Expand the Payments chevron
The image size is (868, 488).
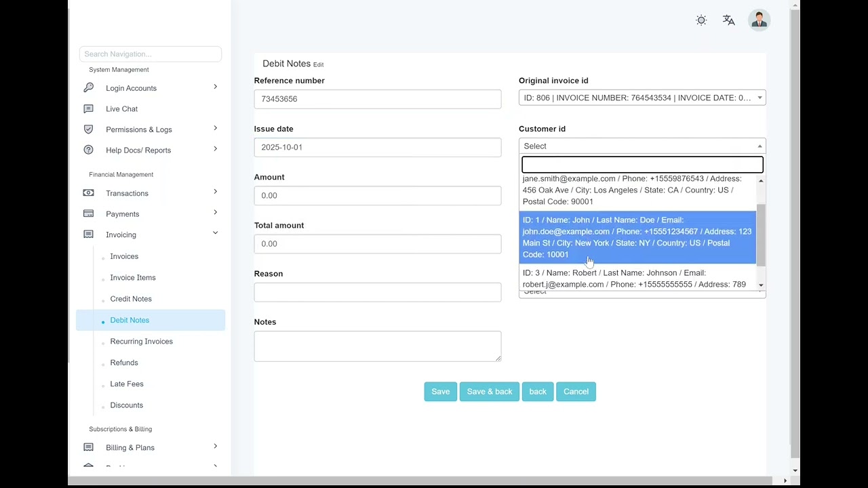coord(216,213)
